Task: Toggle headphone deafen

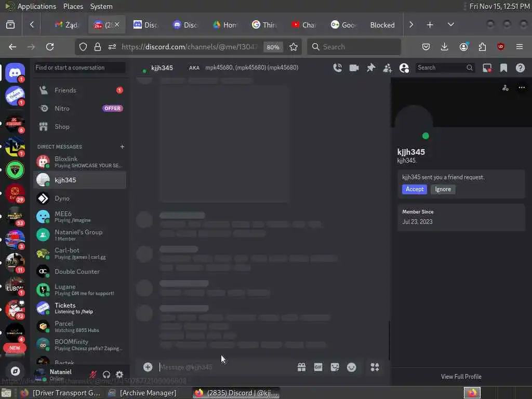Action: (x=106, y=375)
